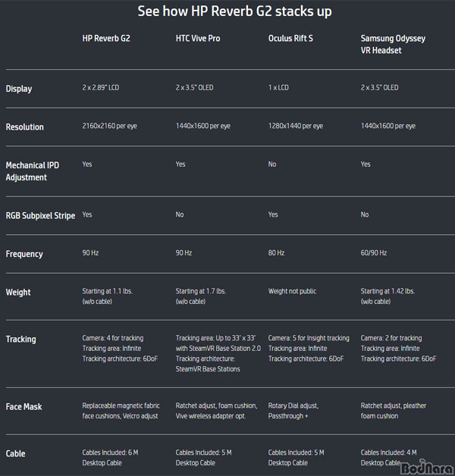Viewport: 455px width, 476px height.
Task: Select the Resolution row label
Action: click(24, 127)
